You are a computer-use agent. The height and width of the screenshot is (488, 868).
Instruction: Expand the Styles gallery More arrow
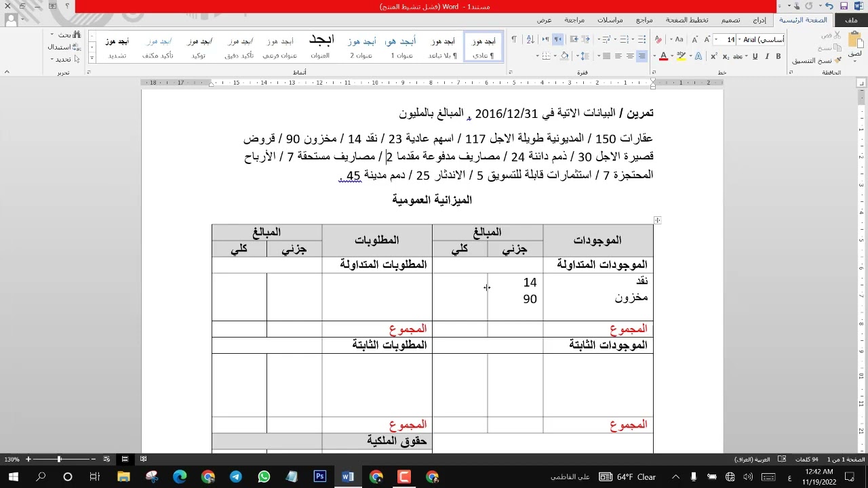click(93, 59)
